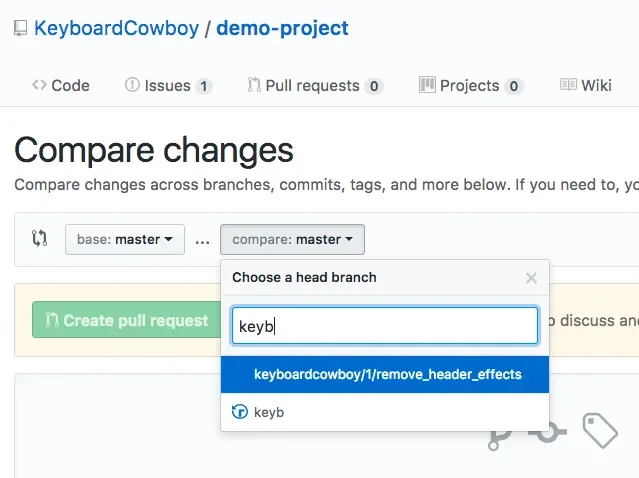Switch to the Pull requests tab
The image size is (639, 478).
pyautogui.click(x=315, y=86)
